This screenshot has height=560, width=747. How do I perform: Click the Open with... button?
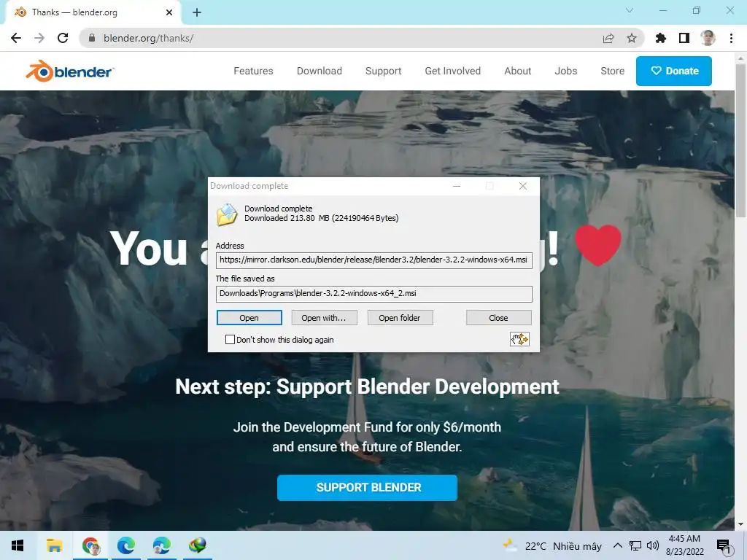(324, 318)
